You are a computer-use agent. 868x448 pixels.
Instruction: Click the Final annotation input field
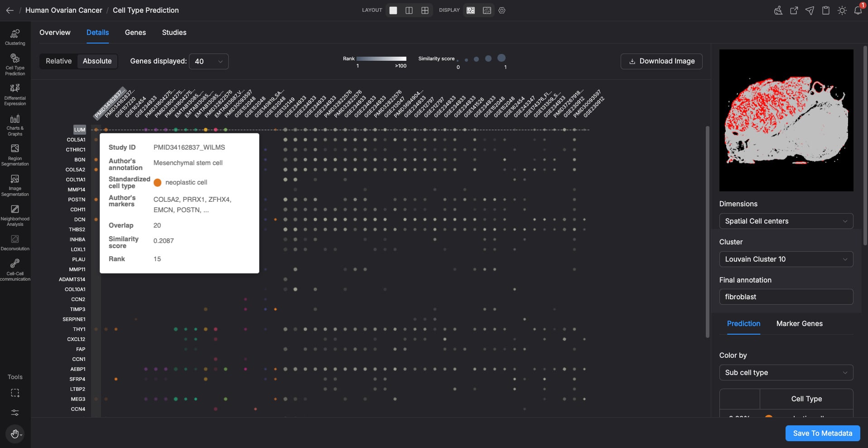pyautogui.click(x=786, y=297)
